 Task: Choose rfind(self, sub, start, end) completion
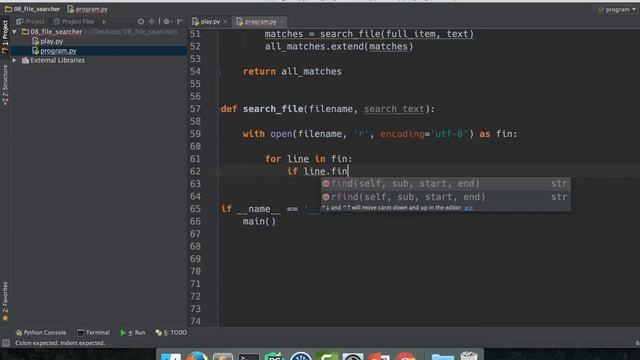445,197
